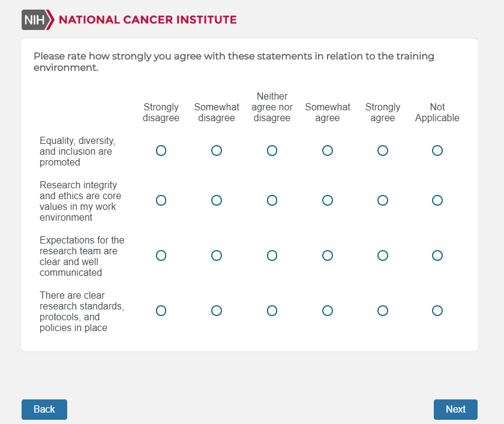Select Strongly disagree for equality, diversity, inclusion
Screen dimensions: 504x424
pos(161,151)
